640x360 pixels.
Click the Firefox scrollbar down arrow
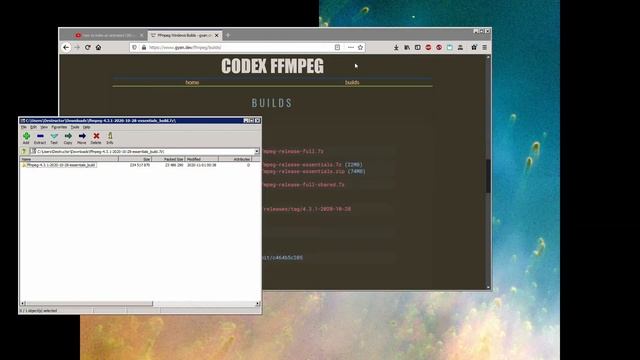coord(488,287)
